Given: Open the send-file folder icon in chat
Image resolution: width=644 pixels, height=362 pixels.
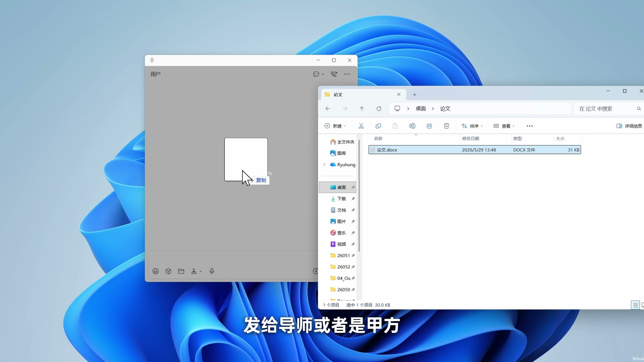Looking at the screenshot, I should point(181,271).
